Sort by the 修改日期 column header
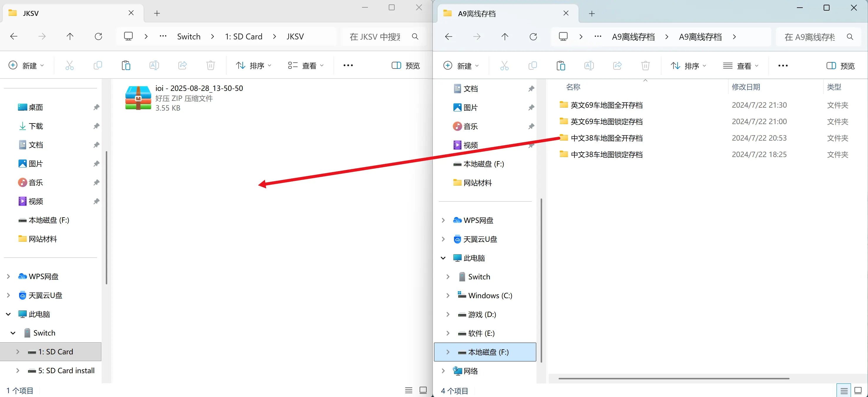The image size is (868, 397). 746,87
